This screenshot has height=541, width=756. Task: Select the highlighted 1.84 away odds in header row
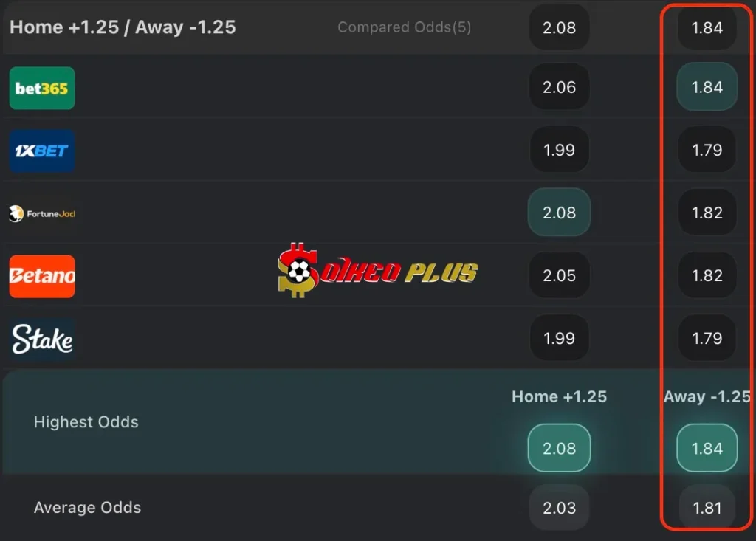[707, 27]
